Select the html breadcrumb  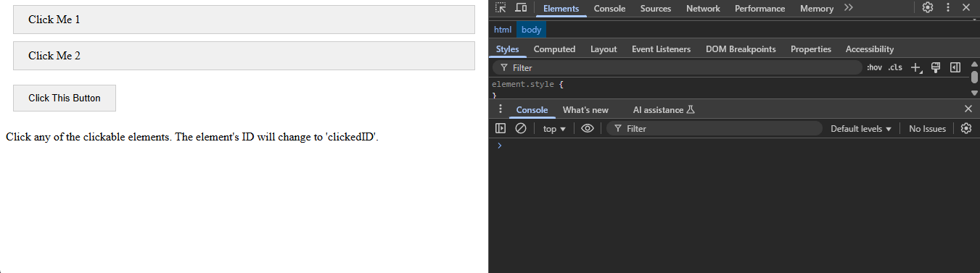[503, 30]
